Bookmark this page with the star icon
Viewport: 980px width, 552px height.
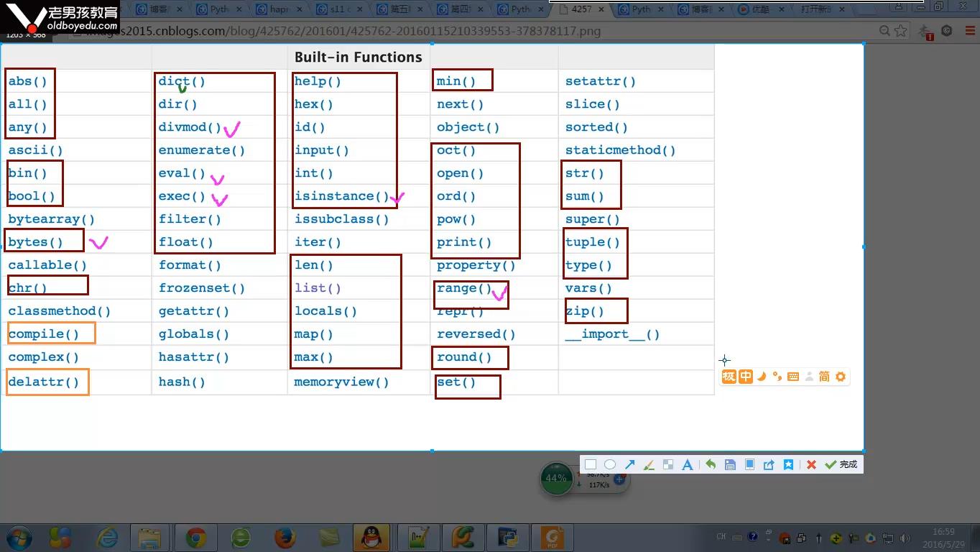(900, 31)
